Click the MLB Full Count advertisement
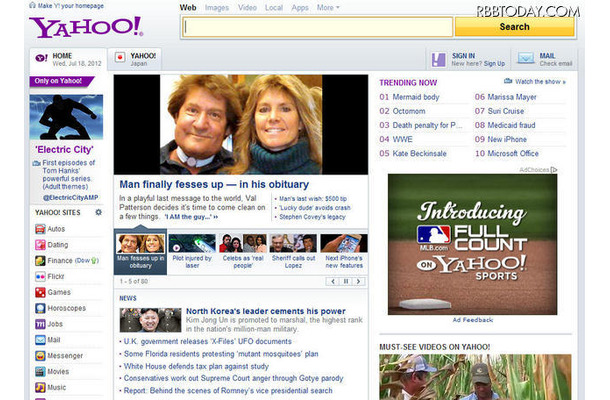 (x=472, y=244)
